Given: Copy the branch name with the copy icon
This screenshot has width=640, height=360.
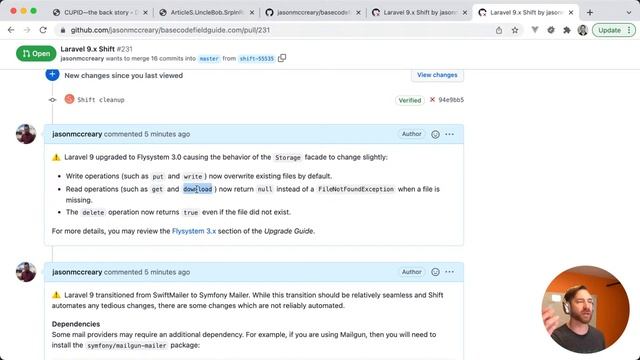Looking at the screenshot, I should (282, 58).
